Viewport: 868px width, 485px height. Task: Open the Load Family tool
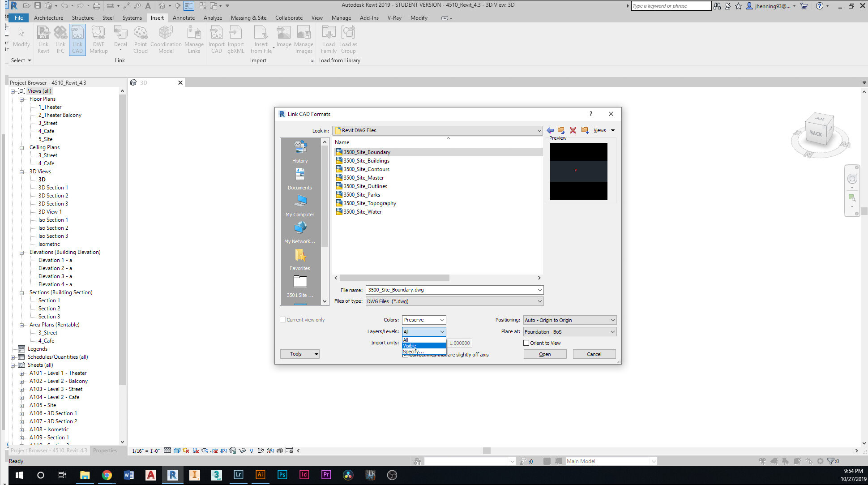point(329,39)
